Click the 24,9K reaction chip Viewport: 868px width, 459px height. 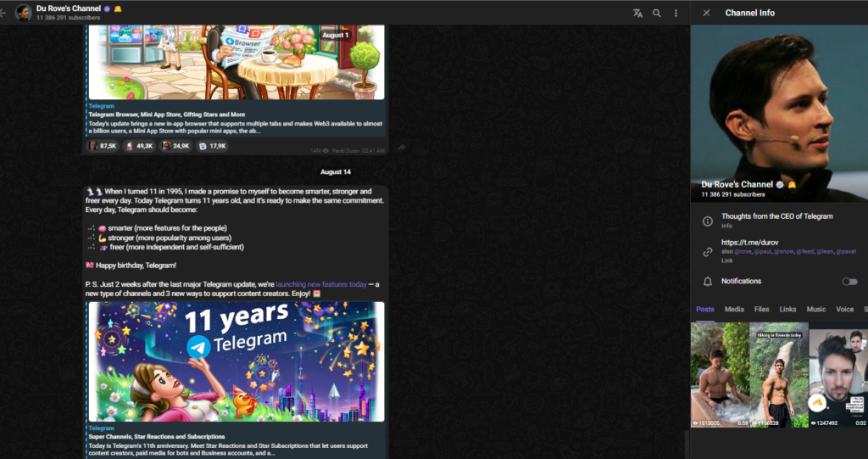click(x=176, y=146)
